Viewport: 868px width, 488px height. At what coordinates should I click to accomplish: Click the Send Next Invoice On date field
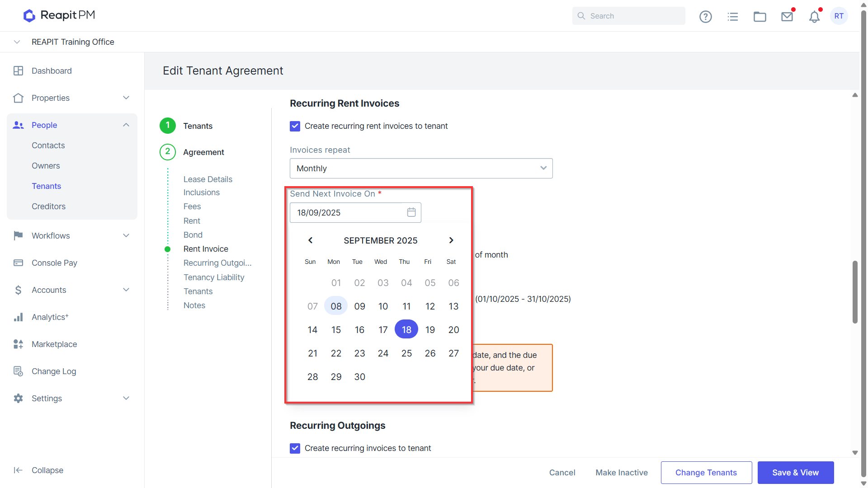click(355, 212)
